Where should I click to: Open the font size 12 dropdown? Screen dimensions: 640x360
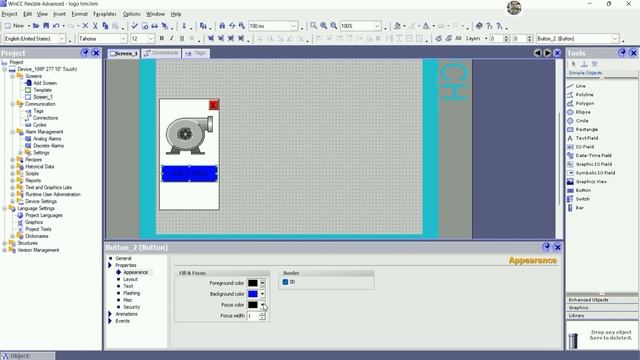151,38
